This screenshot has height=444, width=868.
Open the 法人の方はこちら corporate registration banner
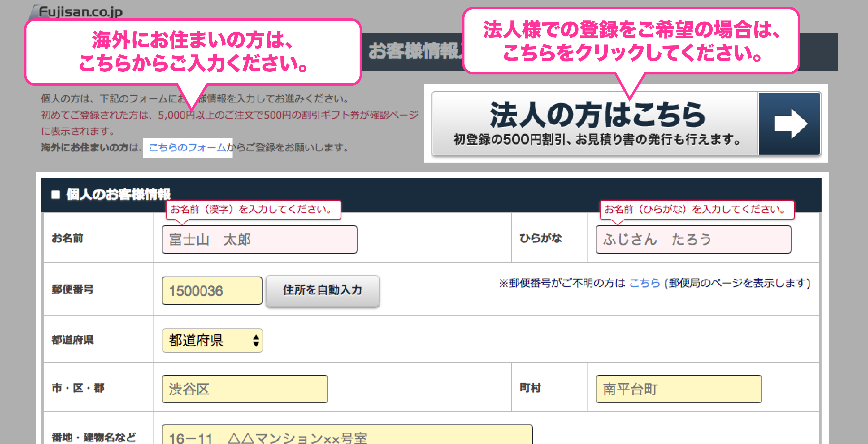tap(626, 123)
